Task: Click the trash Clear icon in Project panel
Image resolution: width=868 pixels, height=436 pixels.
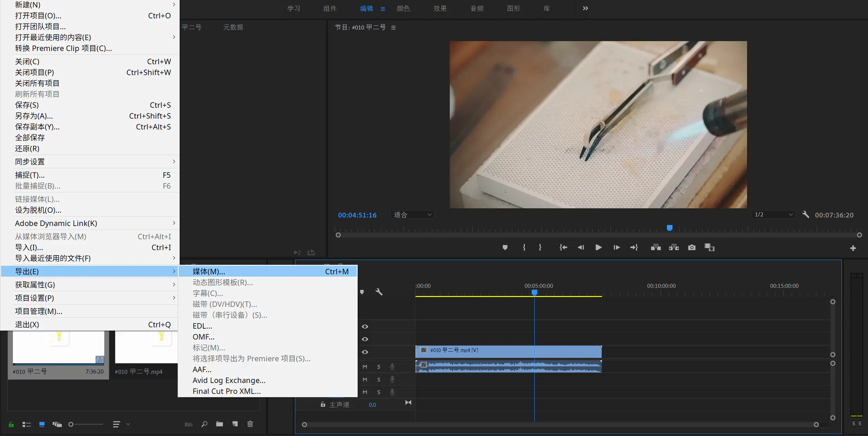Action: 250,424
